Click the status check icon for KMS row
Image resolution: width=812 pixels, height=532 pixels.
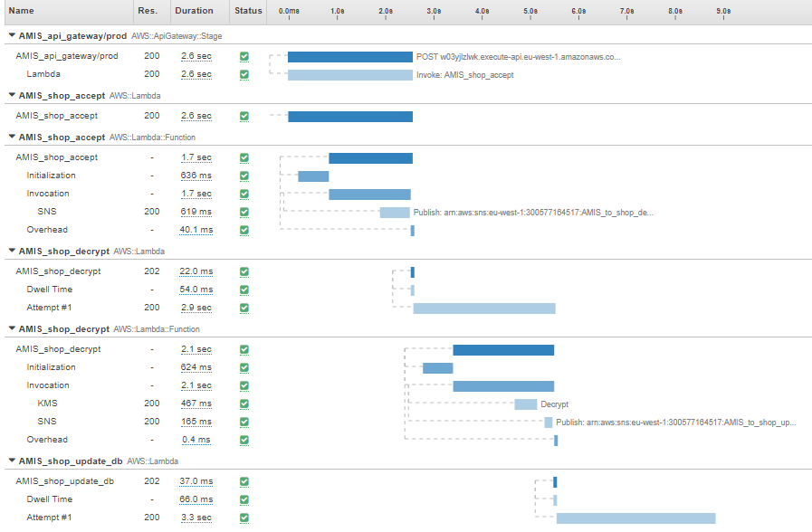[244, 404]
